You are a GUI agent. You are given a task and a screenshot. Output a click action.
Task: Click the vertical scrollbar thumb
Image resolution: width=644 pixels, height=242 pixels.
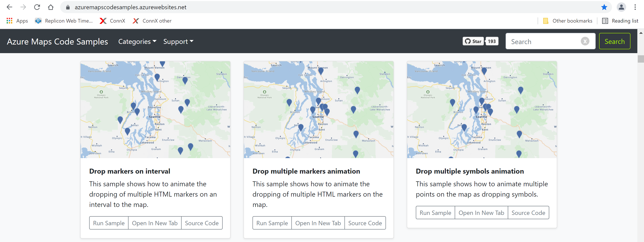click(x=641, y=59)
